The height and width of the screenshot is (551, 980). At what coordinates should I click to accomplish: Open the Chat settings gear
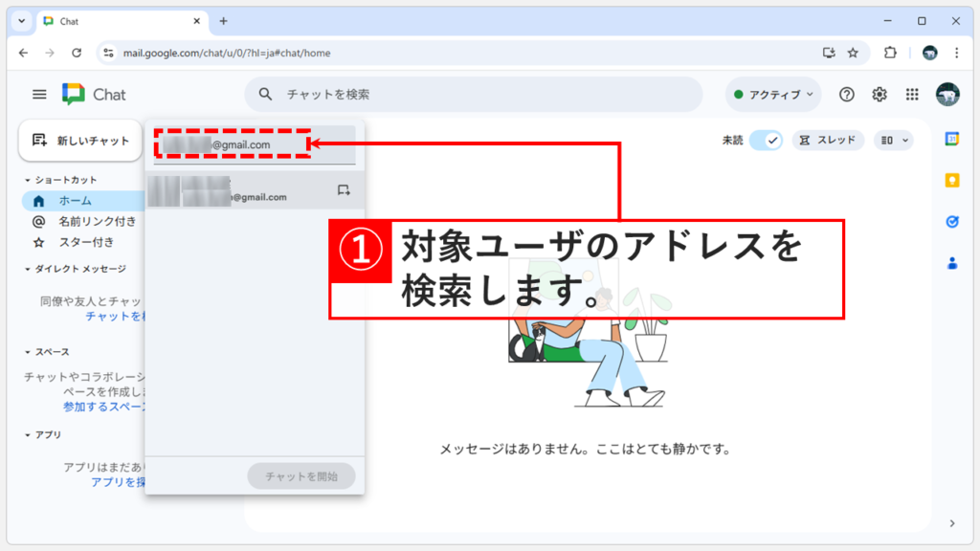pos(879,94)
